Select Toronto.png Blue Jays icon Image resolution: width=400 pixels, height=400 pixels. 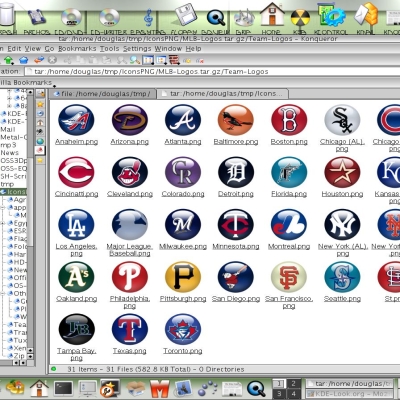tap(183, 329)
